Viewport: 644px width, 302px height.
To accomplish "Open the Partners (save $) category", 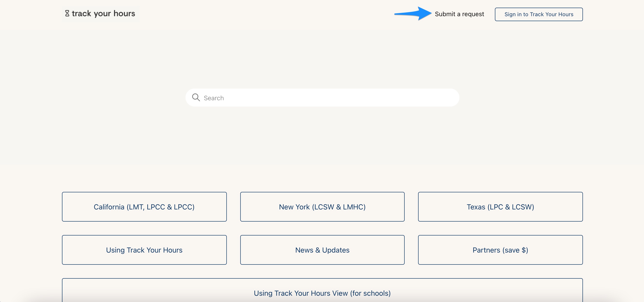I will pyautogui.click(x=500, y=250).
